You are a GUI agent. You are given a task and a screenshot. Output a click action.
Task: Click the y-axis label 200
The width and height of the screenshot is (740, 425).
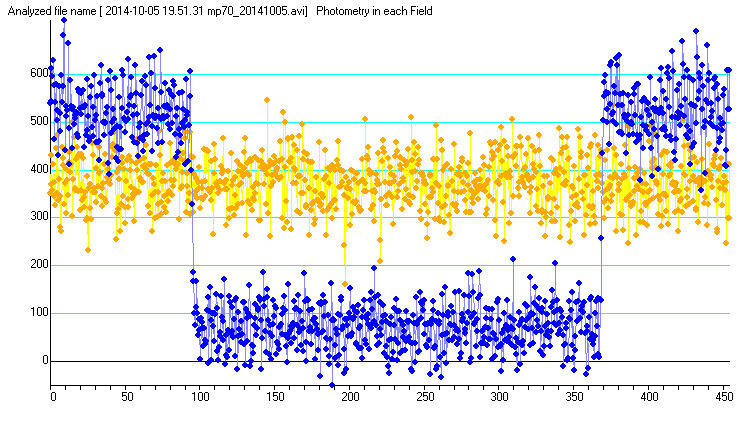pos(40,265)
